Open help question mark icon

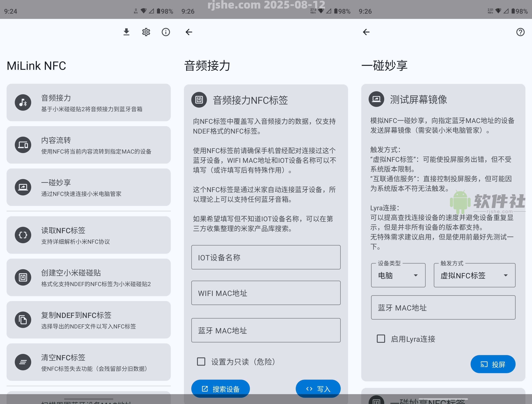click(520, 32)
